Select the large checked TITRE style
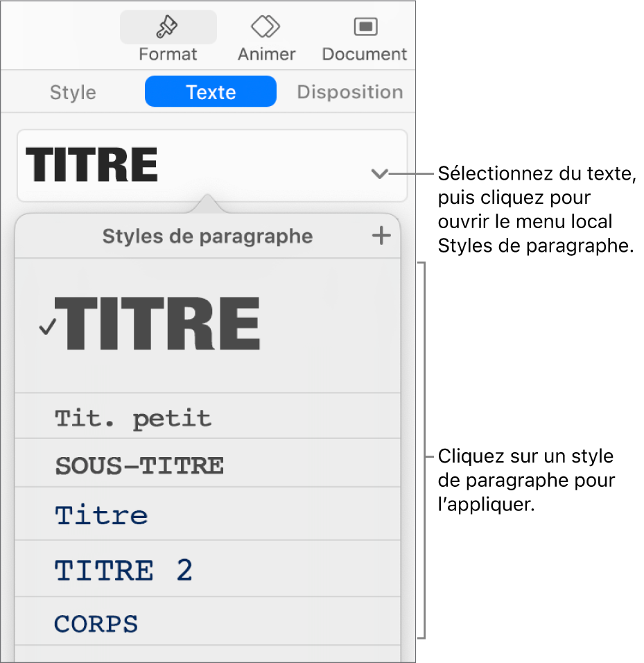The image size is (644, 663). click(x=161, y=325)
